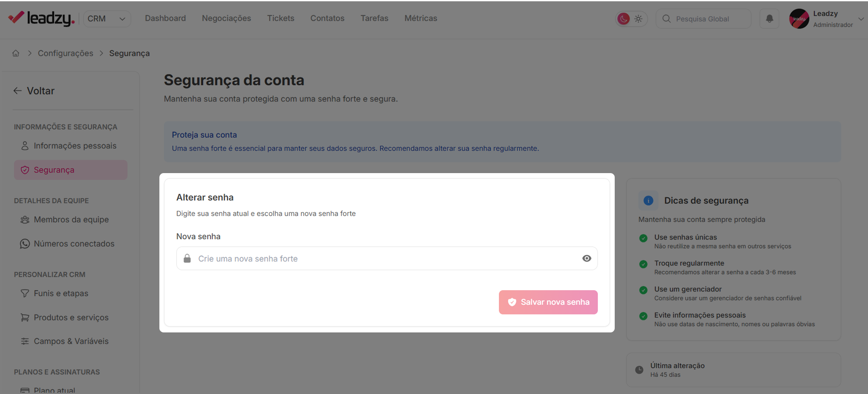Click the Nova senha input field
This screenshot has height=394, width=868.
[387, 258]
